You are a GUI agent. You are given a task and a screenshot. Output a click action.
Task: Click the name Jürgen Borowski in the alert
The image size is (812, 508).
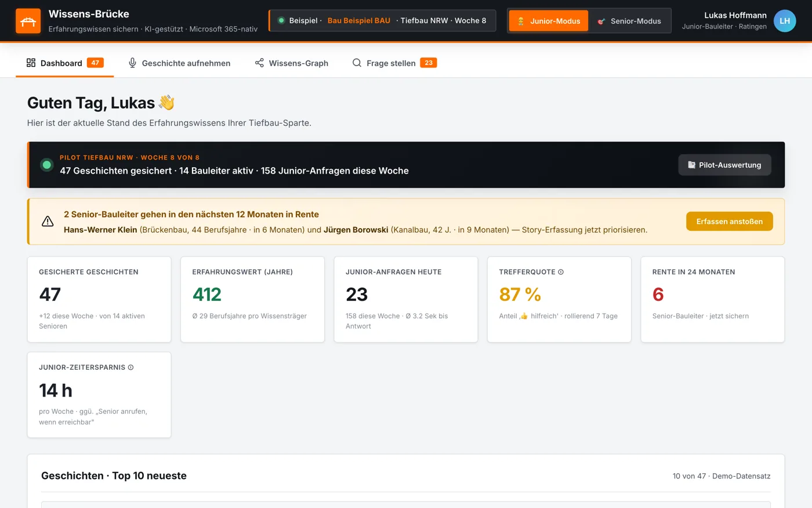(x=356, y=230)
